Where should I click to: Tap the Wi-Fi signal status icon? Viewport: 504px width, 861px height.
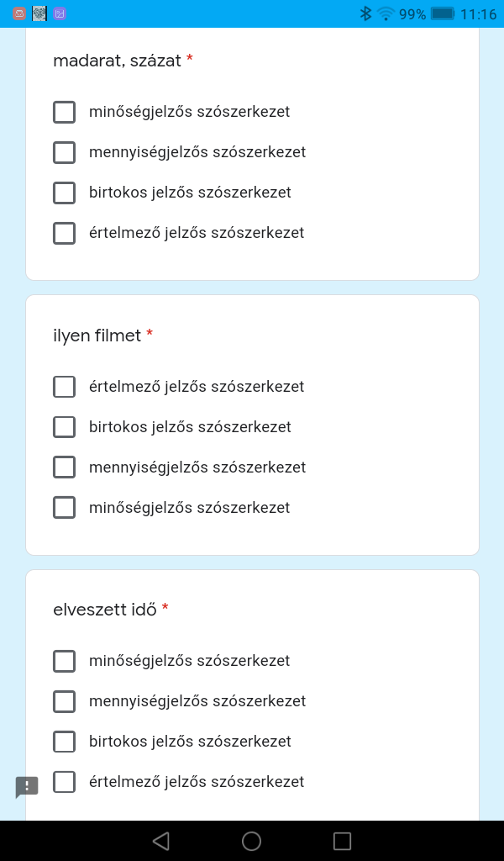click(x=386, y=13)
